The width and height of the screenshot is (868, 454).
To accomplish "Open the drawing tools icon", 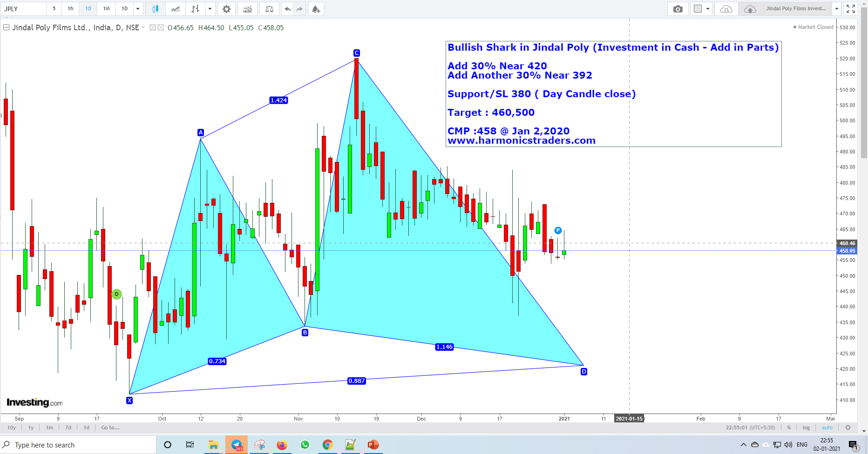I will point(196,9).
